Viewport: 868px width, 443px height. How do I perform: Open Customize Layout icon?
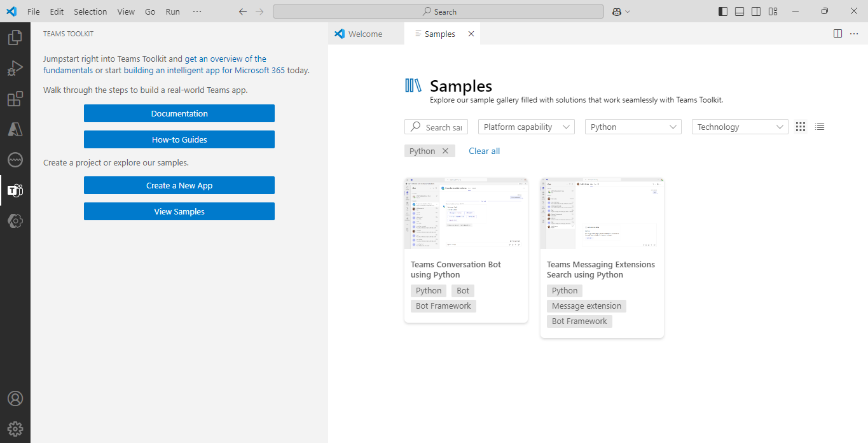773,11
